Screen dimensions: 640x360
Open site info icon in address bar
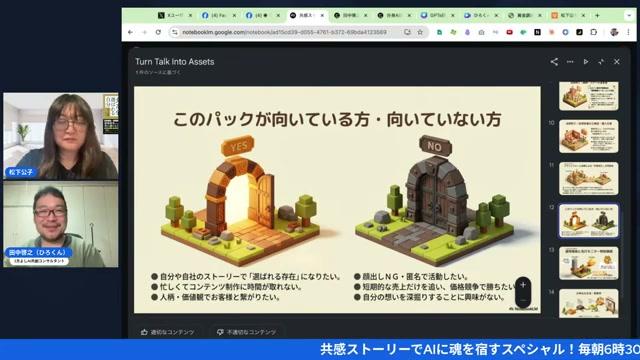tap(175, 32)
